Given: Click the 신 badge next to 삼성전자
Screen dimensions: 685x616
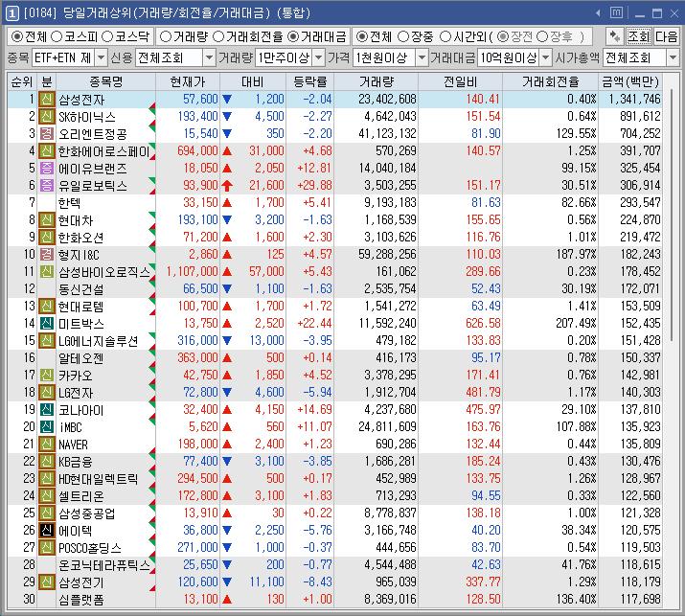Looking at the screenshot, I should pyautogui.click(x=47, y=100).
